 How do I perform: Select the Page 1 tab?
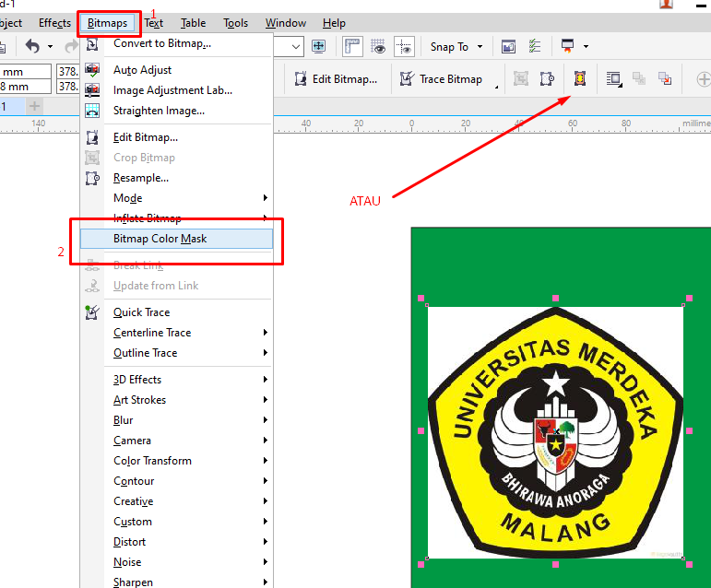point(11,107)
